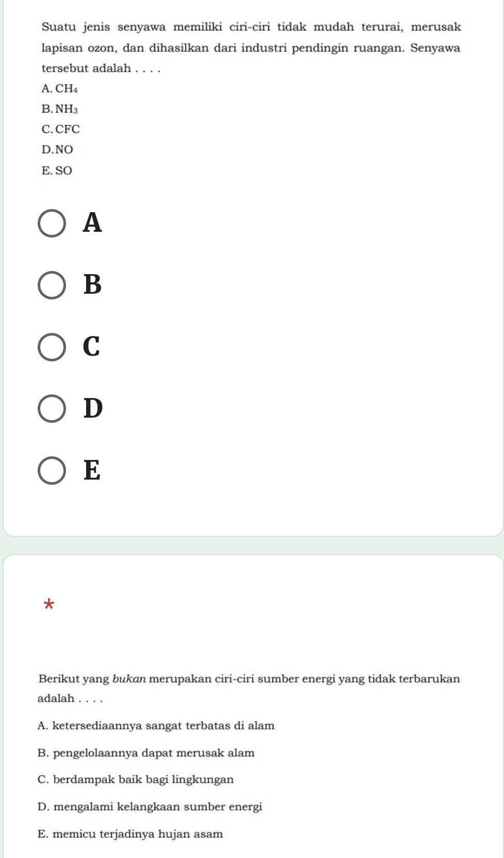
Task: Click the bold letter B label
Action: coord(93,285)
